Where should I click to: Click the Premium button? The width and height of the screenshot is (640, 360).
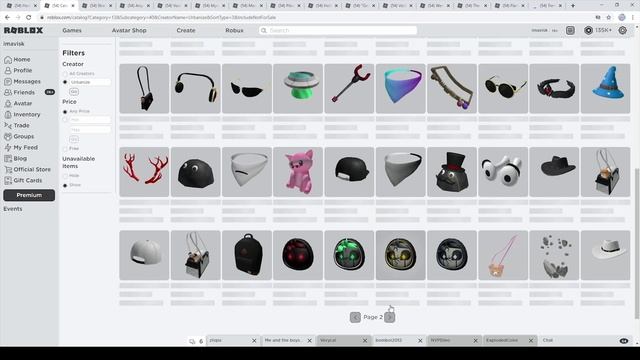(29, 196)
